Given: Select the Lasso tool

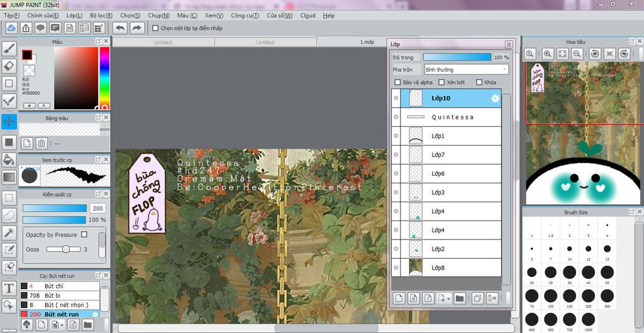Looking at the screenshot, I should tap(9, 216).
